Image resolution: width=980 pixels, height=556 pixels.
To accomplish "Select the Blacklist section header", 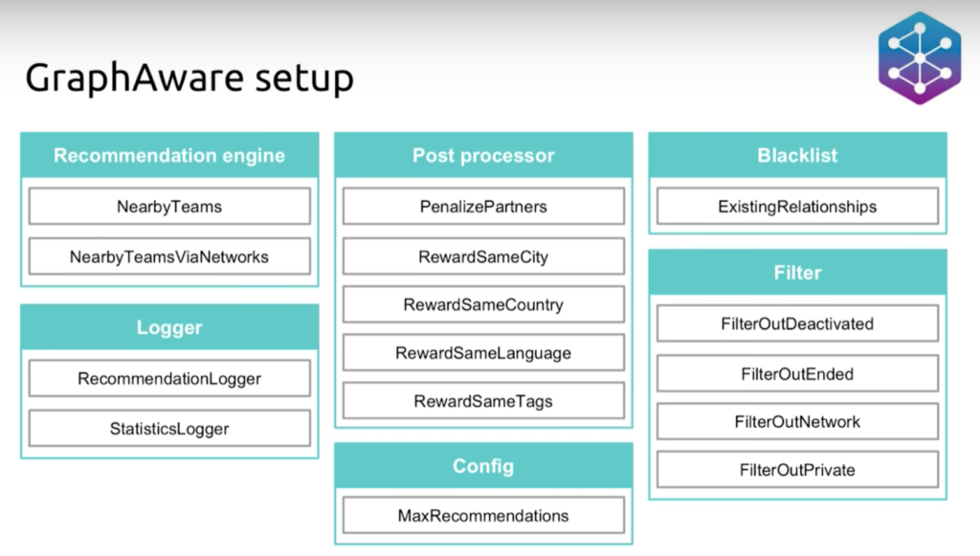I will (797, 155).
